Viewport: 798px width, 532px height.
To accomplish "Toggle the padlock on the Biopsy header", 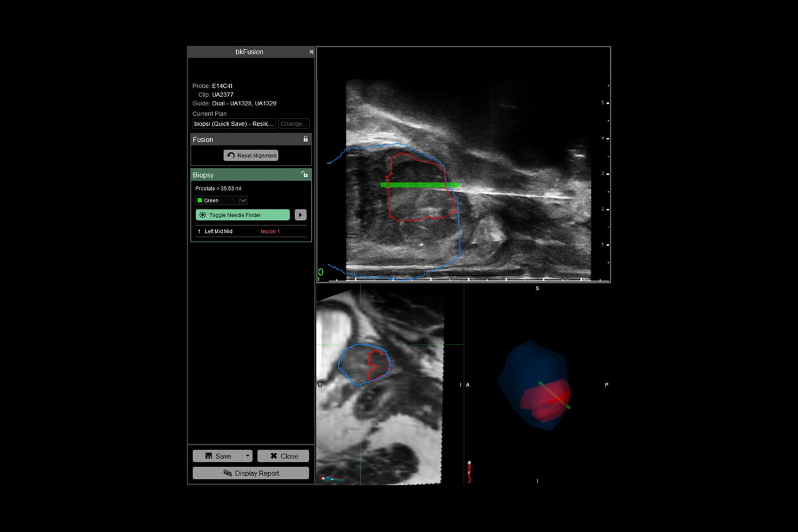I will click(305, 174).
